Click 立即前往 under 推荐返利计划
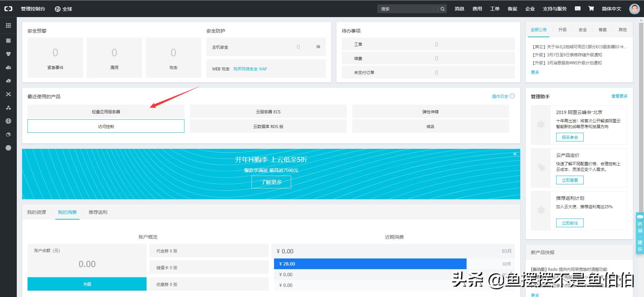Screen dimensions: 644x297 tap(570, 223)
